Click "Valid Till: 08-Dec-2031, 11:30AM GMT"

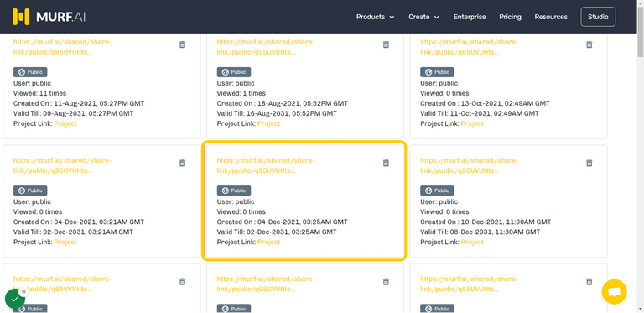(x=480, y=232)
